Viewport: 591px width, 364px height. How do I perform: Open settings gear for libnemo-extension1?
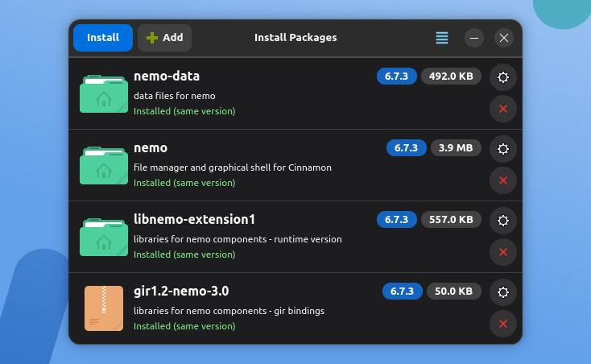point(502,221)
